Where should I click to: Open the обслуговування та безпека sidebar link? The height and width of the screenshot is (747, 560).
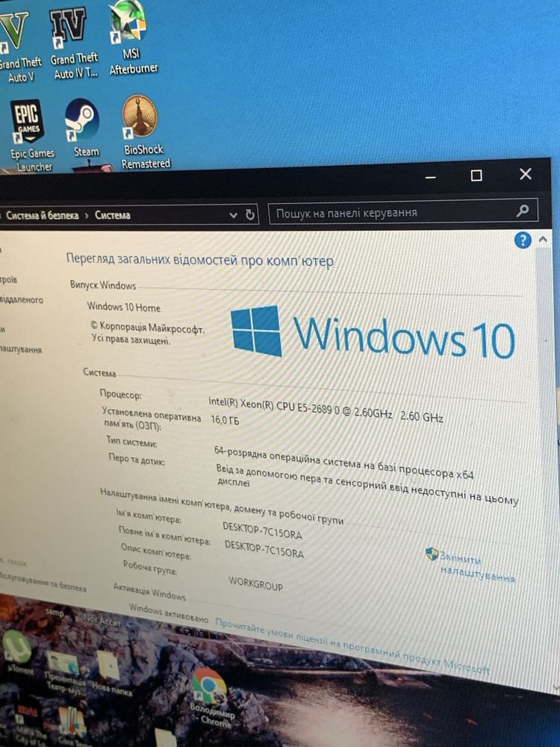(43, 582)
